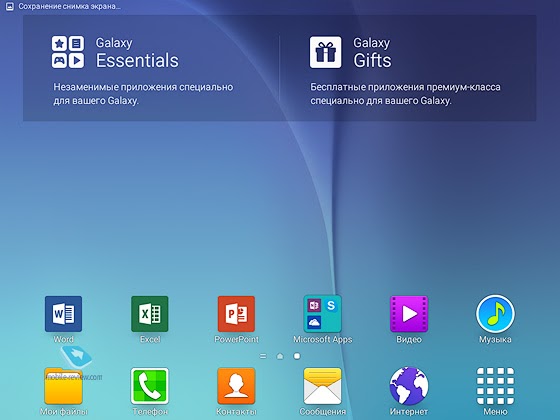Open Мои файлы file manager
Viewport: 560px width, 420px height.
[x=63, y=386]
